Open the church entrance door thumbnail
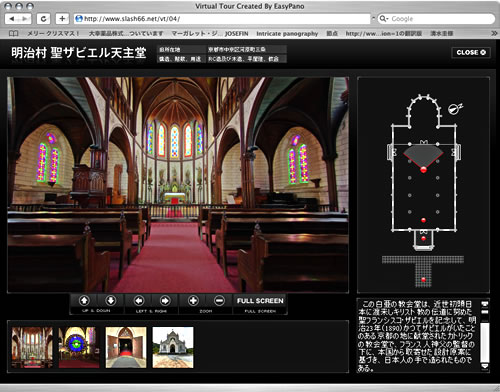The width and height of the screenshot is (500, 392). tap(126, 347)
